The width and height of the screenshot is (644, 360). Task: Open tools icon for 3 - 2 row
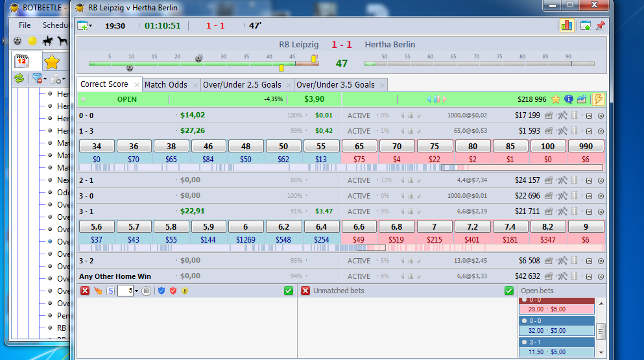tap(562, 261)
